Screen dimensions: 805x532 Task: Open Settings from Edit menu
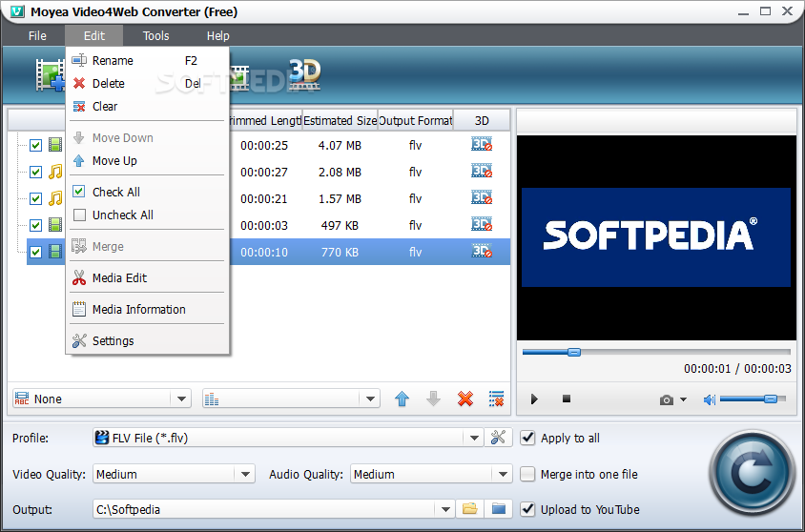pyautogui.click(x=147, y=340)
